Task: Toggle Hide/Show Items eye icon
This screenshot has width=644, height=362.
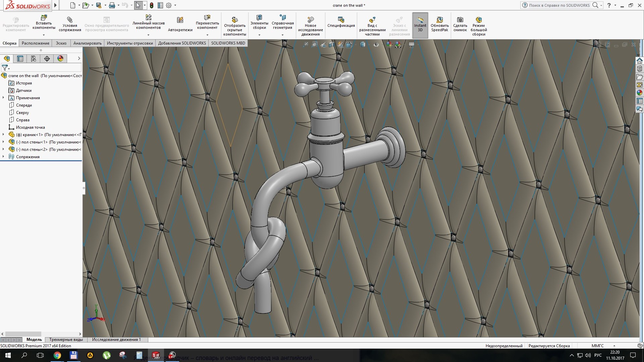Action: 376,45
